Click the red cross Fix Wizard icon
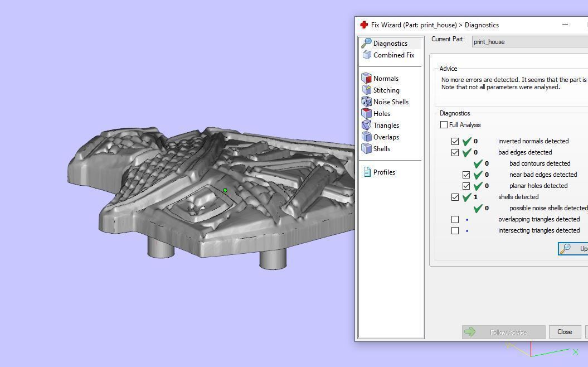The height and width of the screenshot is (367, 588). click(364, 25)
